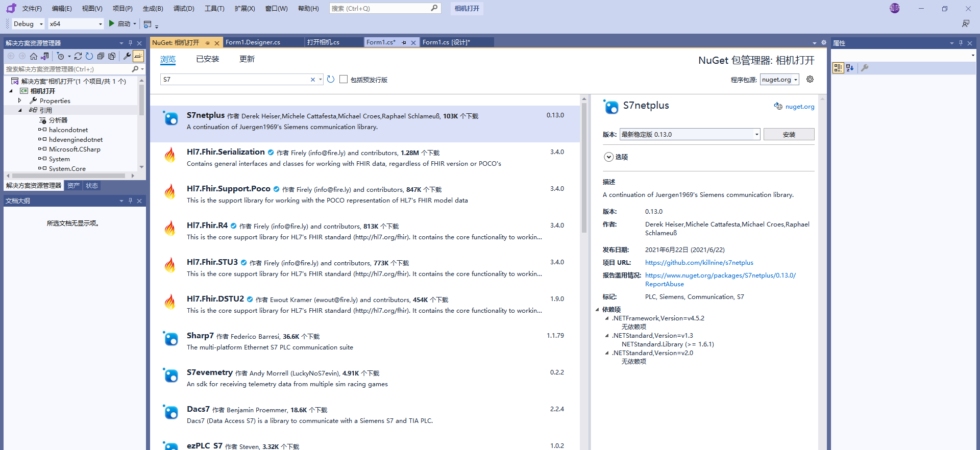Image resolution: width=980 pixels, height=450 pixels.
Task: Open the pending changes filter clock icon
Action: click(61, 56)
